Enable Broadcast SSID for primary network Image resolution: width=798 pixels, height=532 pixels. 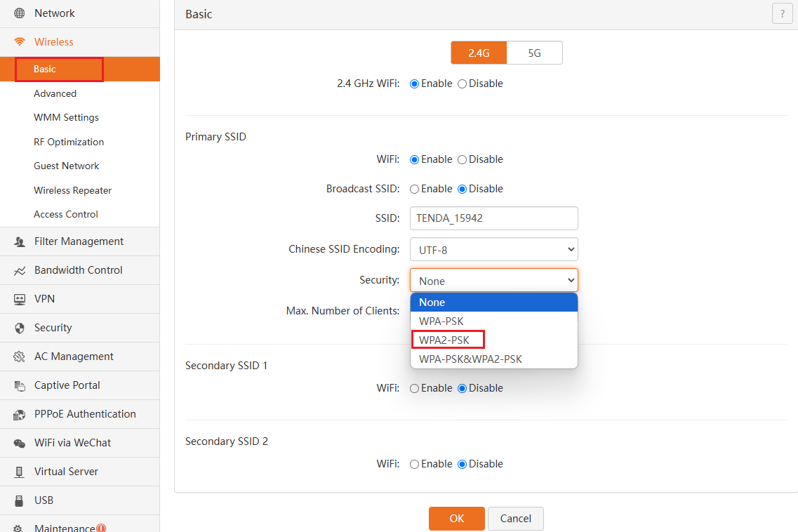click(414, 189)
